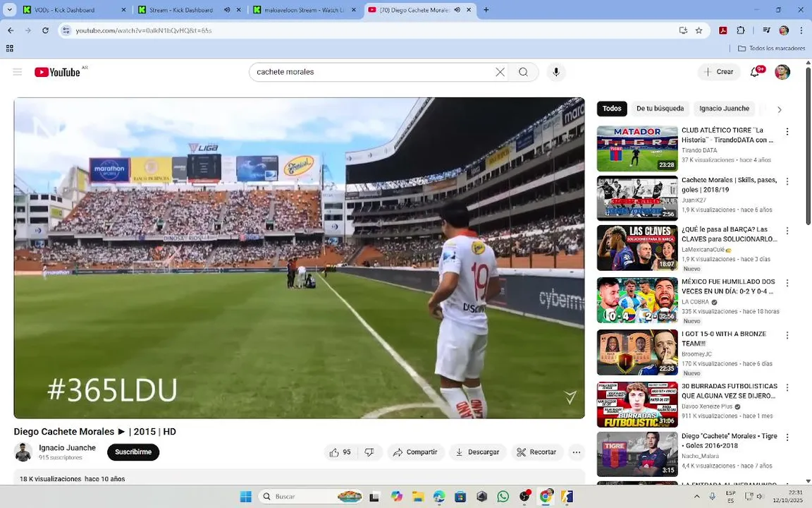View site information icon in address bar
Viewport: 812px width, 508px height.
pos(66,30)
